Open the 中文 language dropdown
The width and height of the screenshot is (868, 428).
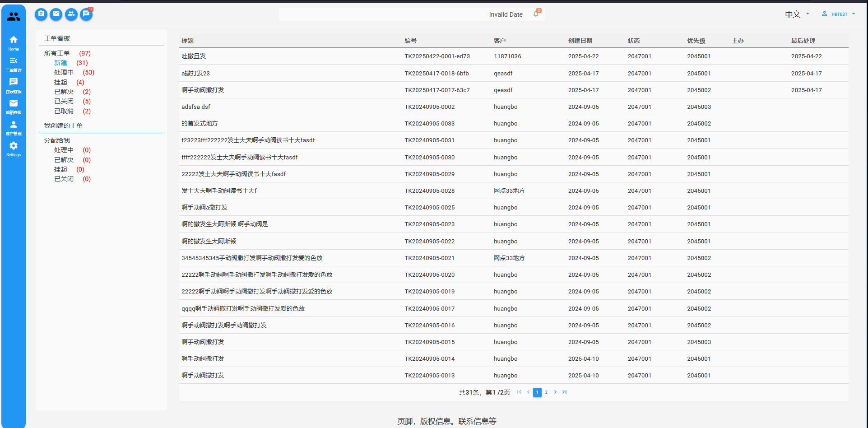click(797, 14)
